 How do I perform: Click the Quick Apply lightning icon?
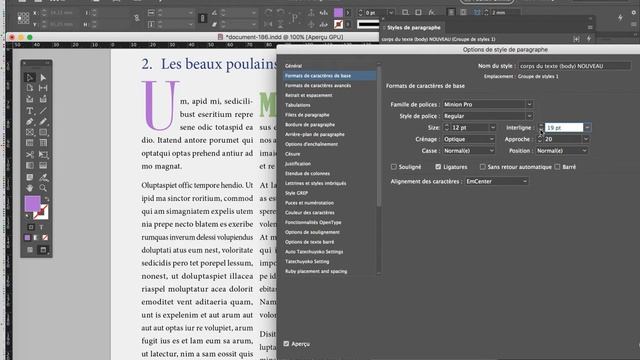620,17
